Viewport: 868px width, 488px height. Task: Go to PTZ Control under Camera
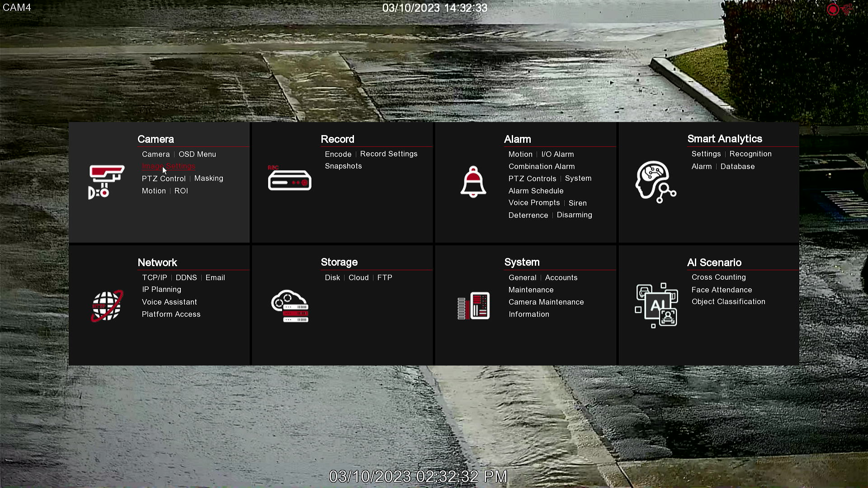[164, 178]
